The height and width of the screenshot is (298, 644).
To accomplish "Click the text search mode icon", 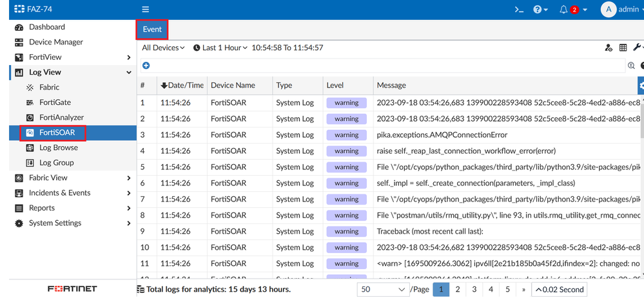I will [631, 66].
